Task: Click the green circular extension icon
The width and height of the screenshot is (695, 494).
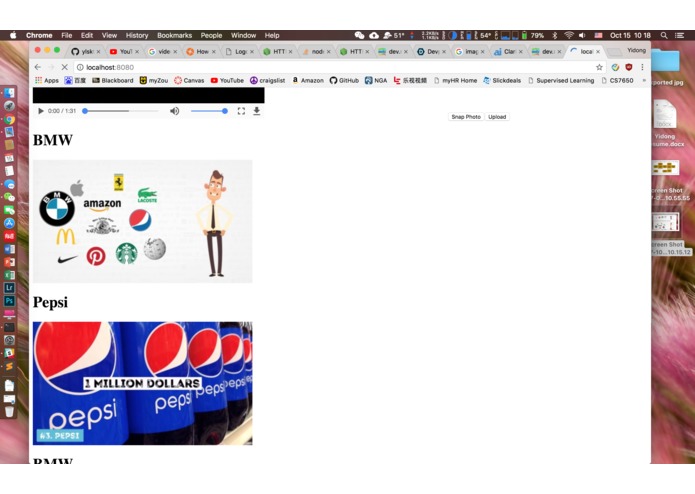Action: pyautogui.click(x=615, y=67)
